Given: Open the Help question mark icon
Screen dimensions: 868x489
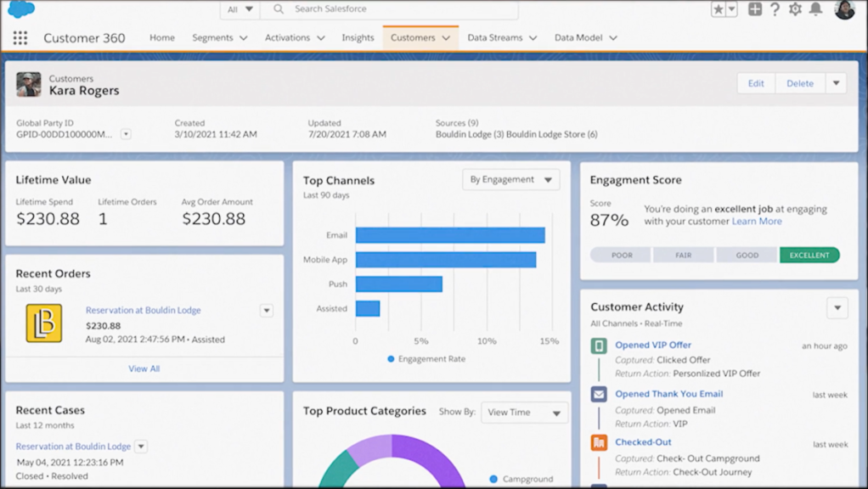Looking at the screenshot, I should click(775, 9).
